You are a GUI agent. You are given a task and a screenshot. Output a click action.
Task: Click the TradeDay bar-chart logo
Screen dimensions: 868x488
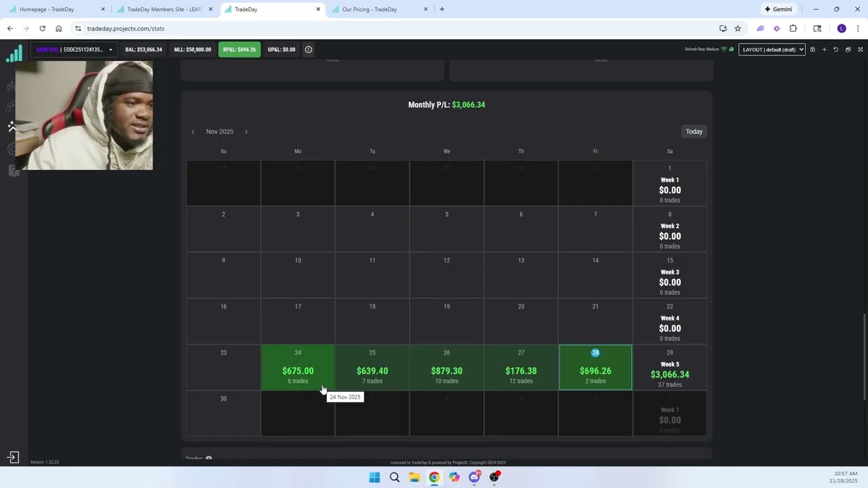14,53
